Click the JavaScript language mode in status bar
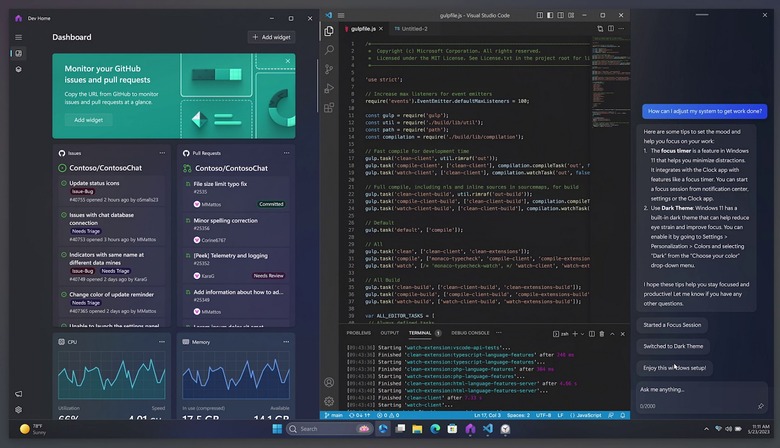Viewport: 780px width, 448px height. pyautogui.click(x=585, y=415)
